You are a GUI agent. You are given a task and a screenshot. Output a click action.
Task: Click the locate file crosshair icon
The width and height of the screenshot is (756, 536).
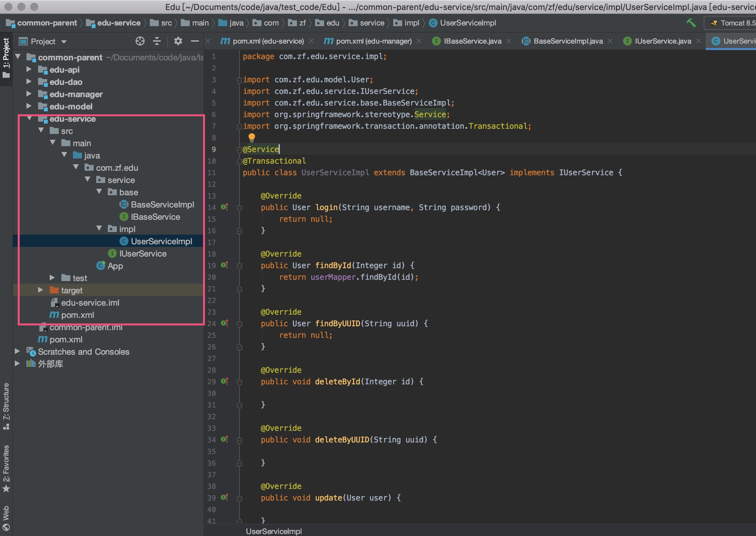click(140, 41)
